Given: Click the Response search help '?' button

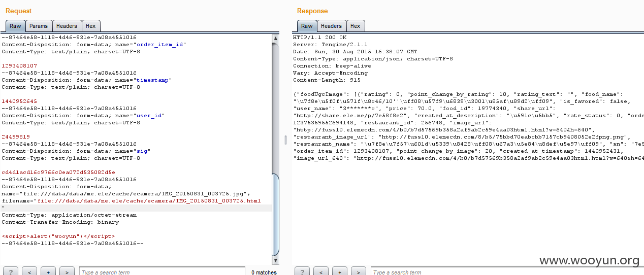Looking at the screenshot, I should [x=302, y=271].
